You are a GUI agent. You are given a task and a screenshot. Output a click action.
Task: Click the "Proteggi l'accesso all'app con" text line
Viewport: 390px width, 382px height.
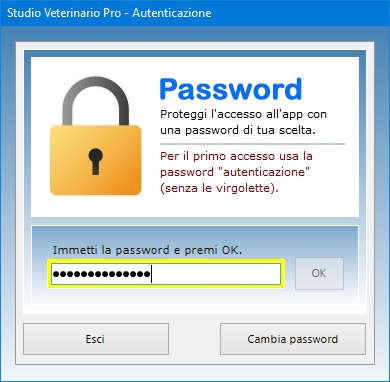click(243, 114)
